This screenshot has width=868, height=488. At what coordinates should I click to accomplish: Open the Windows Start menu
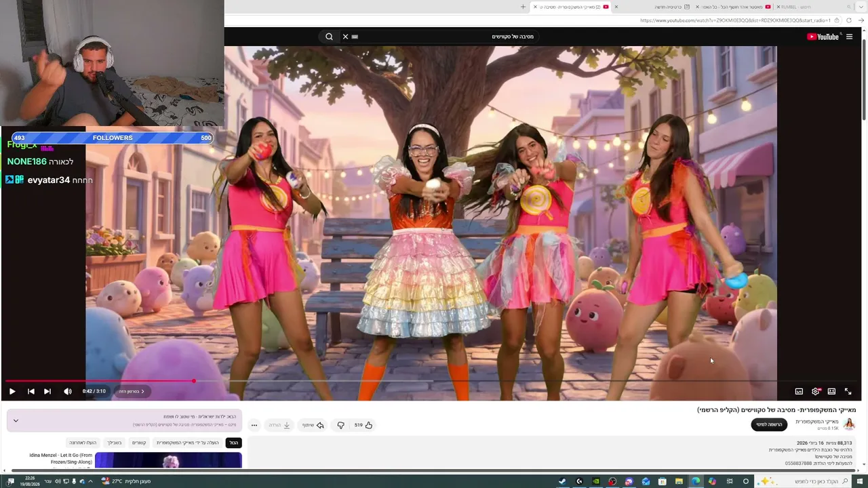coord(861,481)
